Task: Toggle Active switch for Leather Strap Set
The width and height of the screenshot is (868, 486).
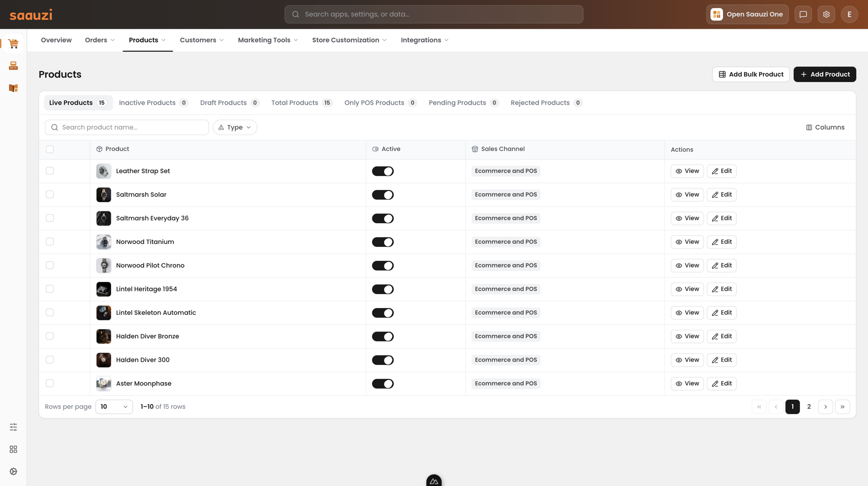Action: (x=383, y=171)
